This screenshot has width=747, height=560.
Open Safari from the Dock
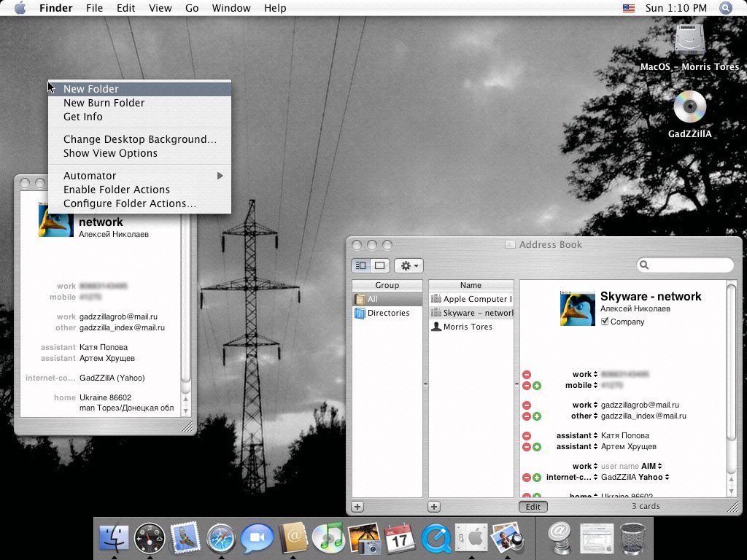(x=220, y=539)
